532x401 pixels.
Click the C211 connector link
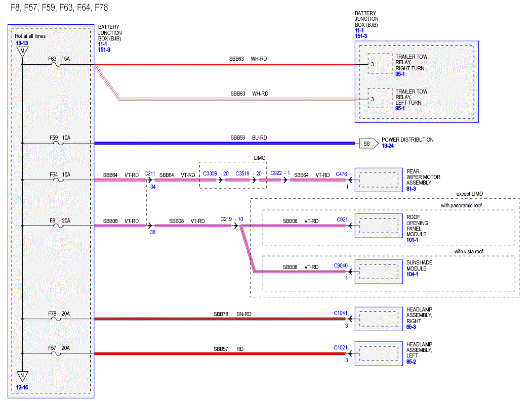pos(150,173)
